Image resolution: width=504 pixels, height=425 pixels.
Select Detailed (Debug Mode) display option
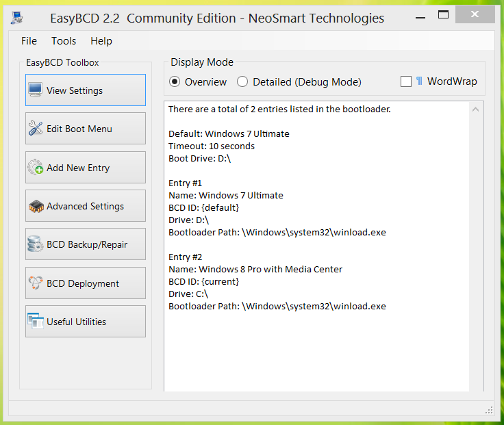coord(242,82)
